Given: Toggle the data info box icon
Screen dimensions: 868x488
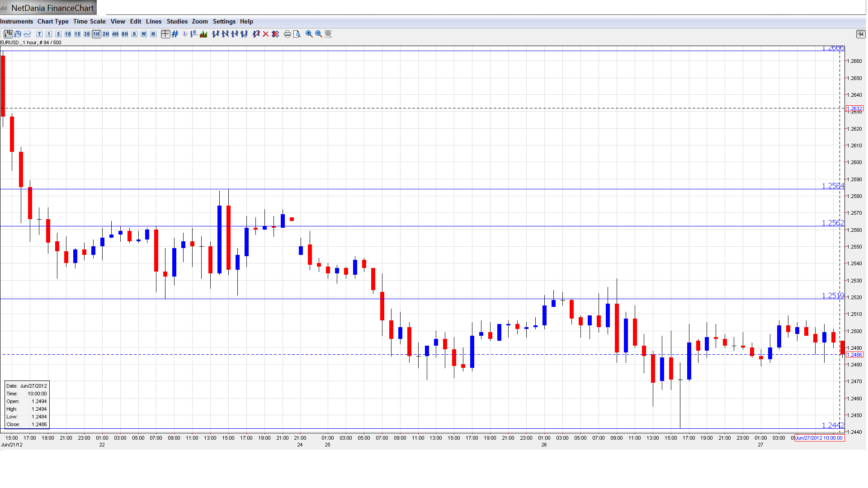Looking at the screenshot, I should pos(184,34).
